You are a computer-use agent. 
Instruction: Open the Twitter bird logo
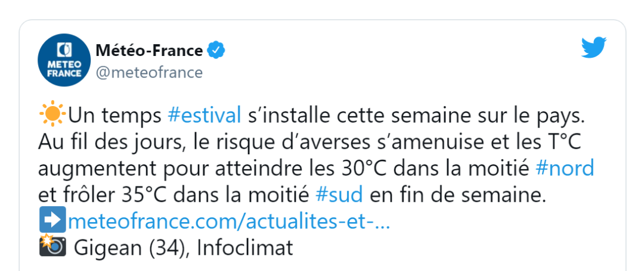tap(594, 48)
